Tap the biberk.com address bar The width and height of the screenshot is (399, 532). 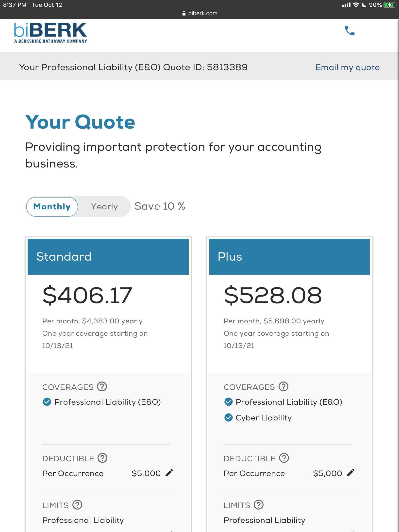(200, 13)
